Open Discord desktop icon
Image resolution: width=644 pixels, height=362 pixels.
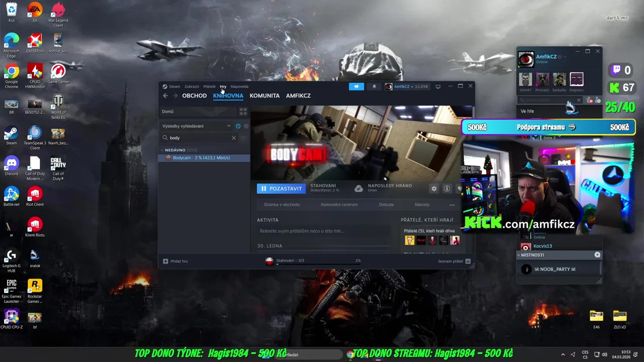click(12, 167)
